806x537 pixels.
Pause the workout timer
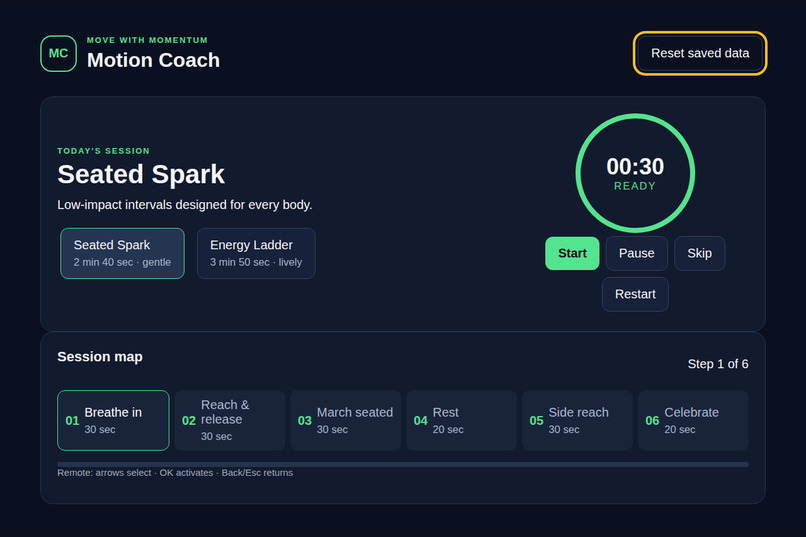tap(636, 253)
